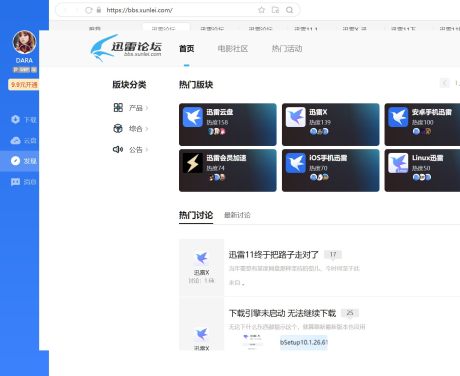This screenshot has height=376, width=460.
Task: Expand the 产品 category chevron
Action: point(147,108)
